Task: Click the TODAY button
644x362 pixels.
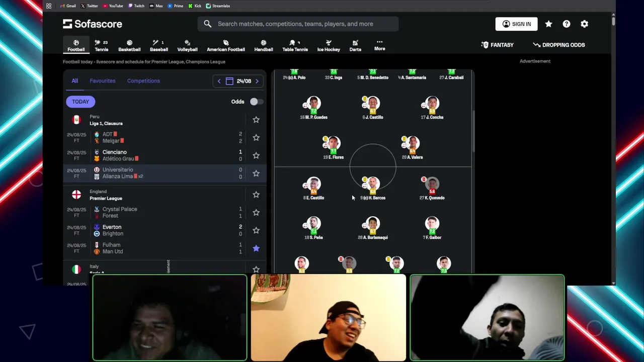Action: click(x=80, y=102)
